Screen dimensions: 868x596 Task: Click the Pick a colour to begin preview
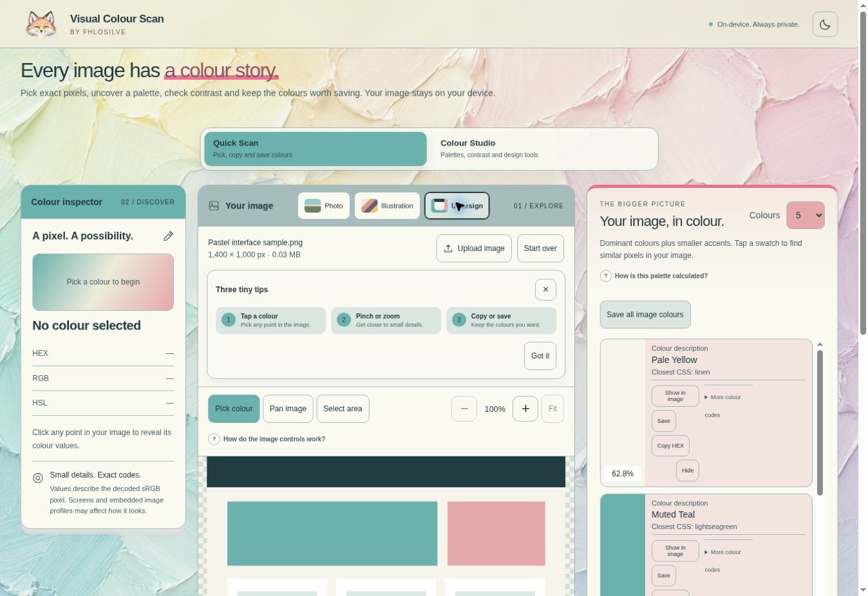coord(103,282)
